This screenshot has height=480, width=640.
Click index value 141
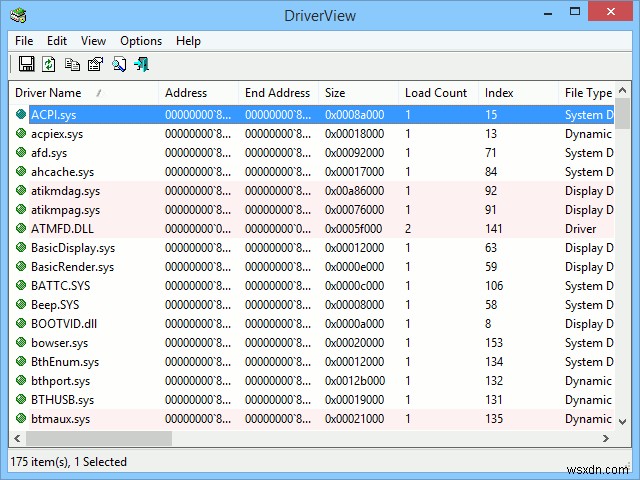[493, 229]
